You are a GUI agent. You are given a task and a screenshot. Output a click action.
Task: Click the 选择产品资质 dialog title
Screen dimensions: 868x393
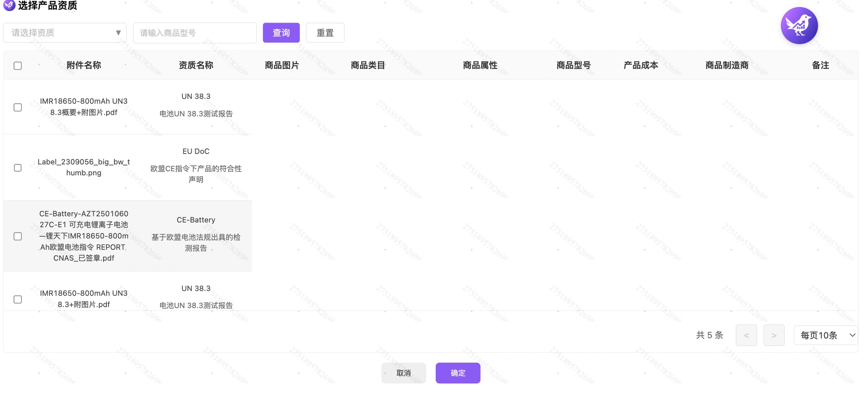coord(47,5)
